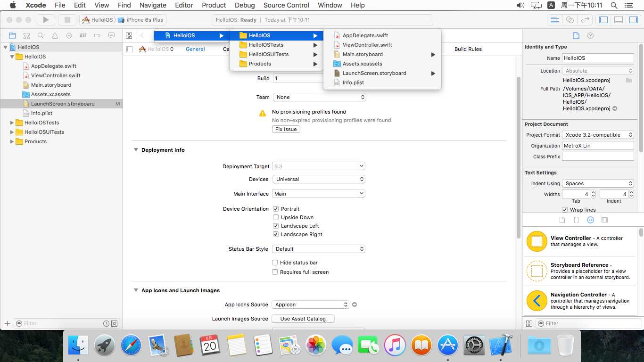
Task: Open the Product menu
Action: pos(214,5)
